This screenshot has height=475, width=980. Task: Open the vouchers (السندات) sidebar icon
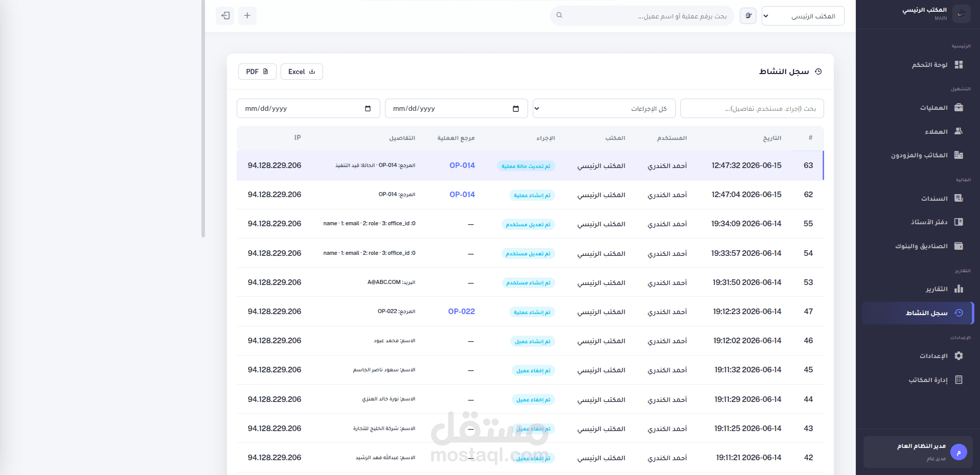[959, 198]
